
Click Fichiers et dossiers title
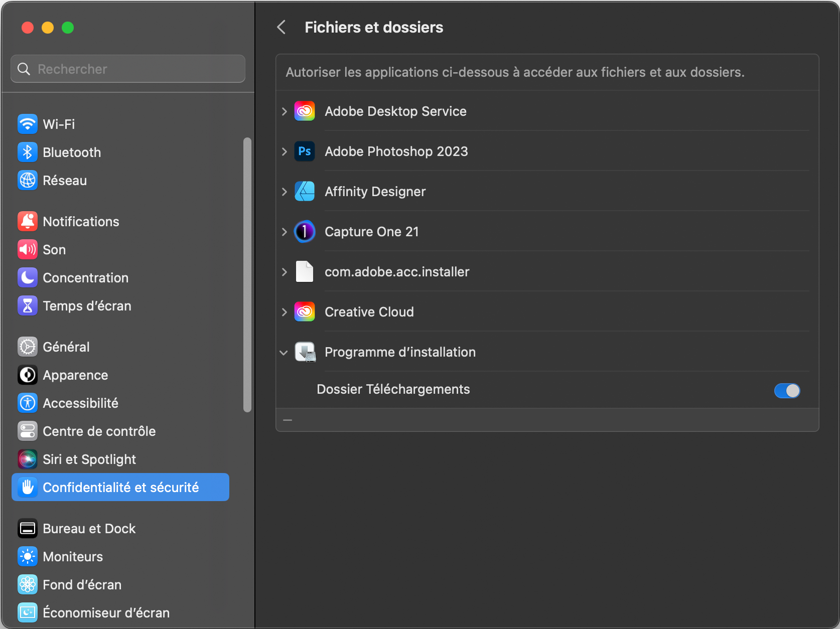click(x=374, y=27)
